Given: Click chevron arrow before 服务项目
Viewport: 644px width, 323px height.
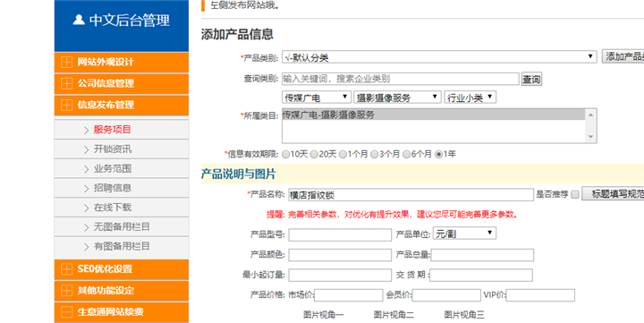Looking at the screenshot, I should (86, 131).
